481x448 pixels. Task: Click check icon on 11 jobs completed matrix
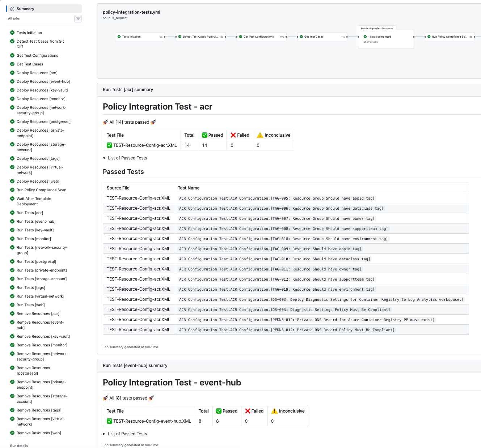tap(365, 37)
